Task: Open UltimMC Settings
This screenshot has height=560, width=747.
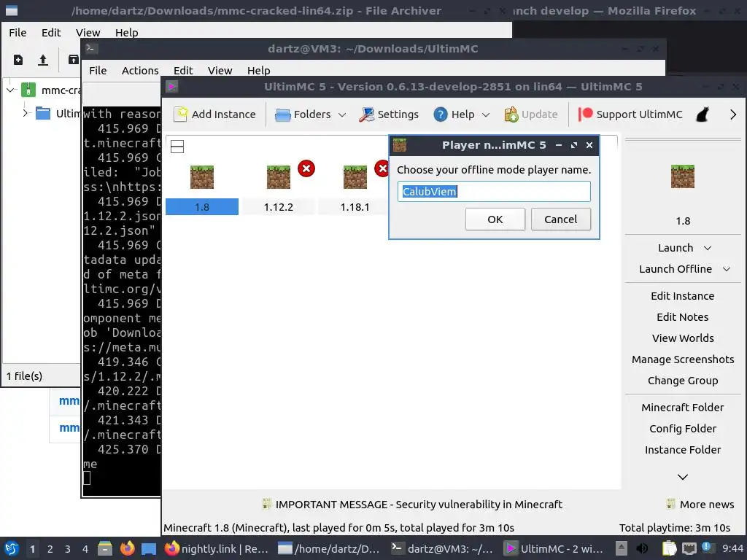Action: [x=389, y=114]
